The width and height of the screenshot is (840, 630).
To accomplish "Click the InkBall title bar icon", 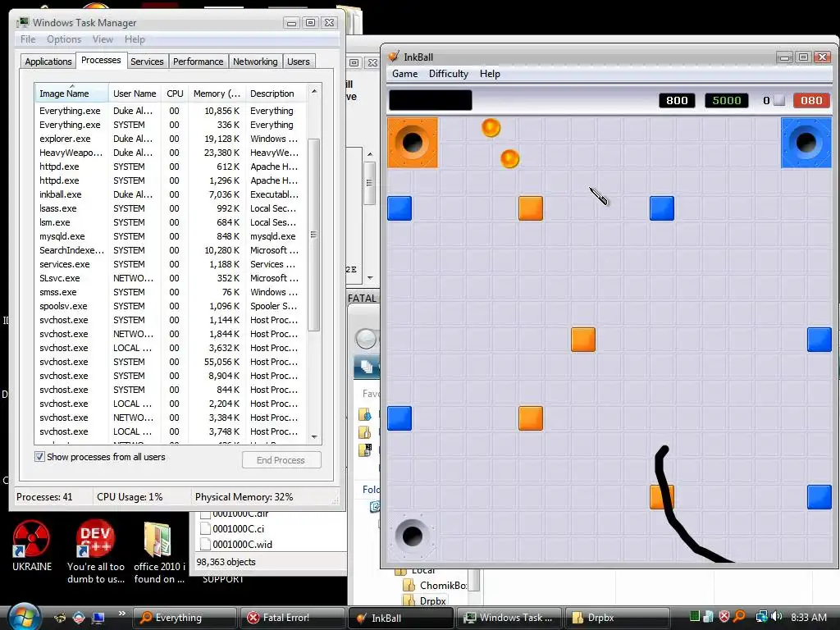I will (394, 57).
